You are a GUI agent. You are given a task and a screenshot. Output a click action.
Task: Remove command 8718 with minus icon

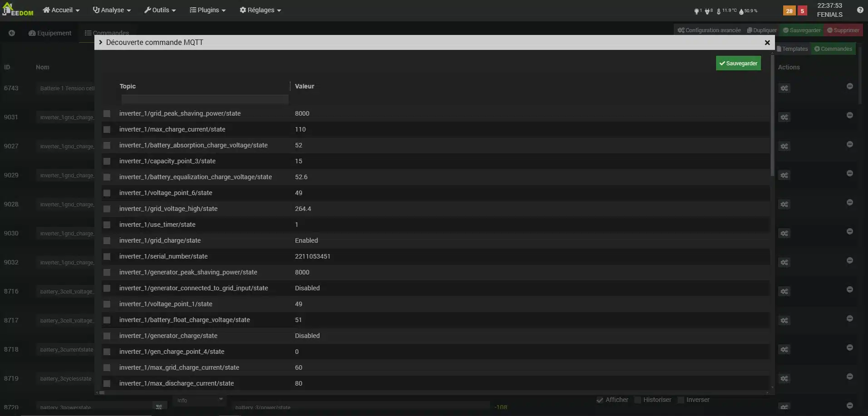pos(850,347)
